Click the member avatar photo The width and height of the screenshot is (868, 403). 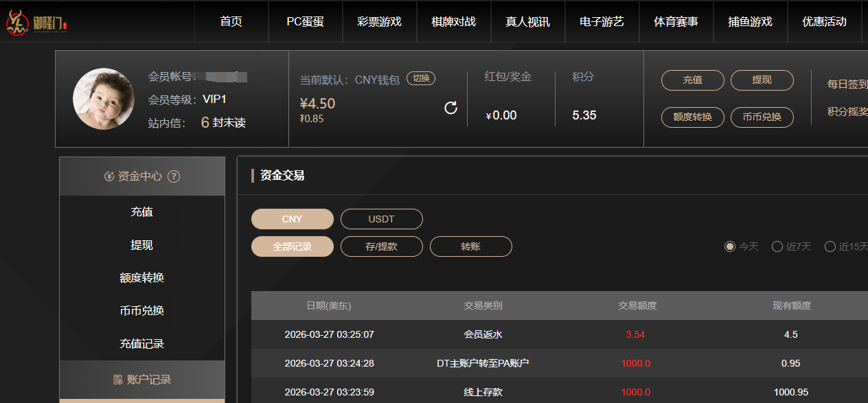coord(104,99)
